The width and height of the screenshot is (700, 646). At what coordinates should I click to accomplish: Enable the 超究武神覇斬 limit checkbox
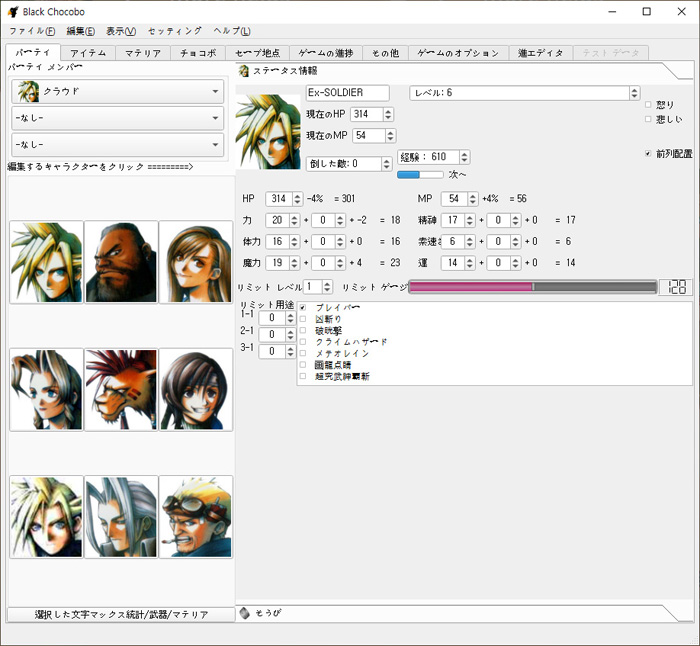[x=303, y=376]
